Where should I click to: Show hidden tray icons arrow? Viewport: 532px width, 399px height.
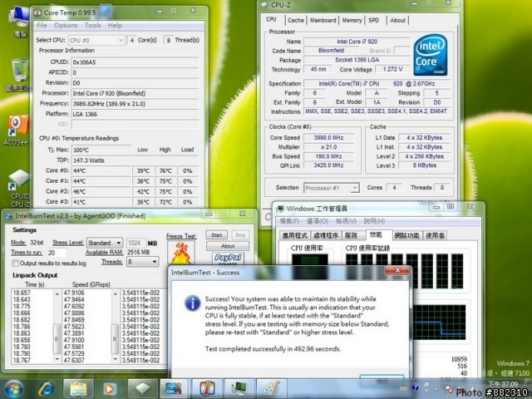pos(436,389)
